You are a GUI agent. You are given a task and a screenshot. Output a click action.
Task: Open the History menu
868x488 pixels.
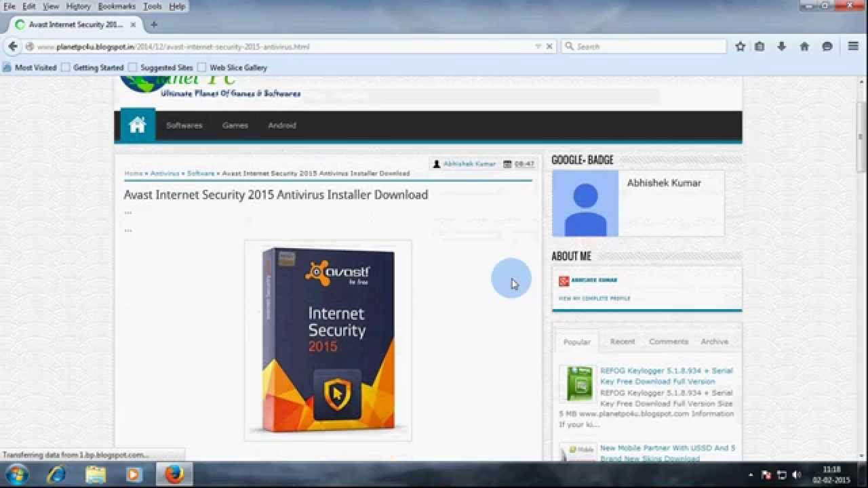click(78, 6)
